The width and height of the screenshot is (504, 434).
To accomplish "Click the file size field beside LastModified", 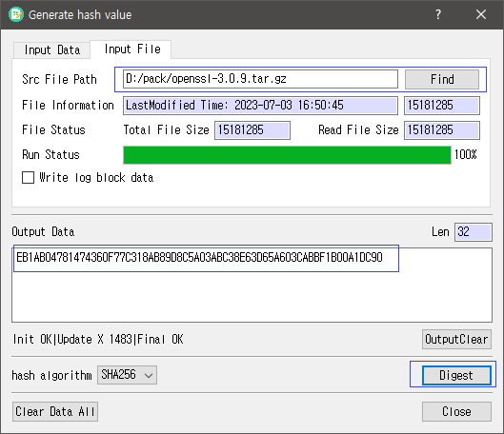I will 442,106.
